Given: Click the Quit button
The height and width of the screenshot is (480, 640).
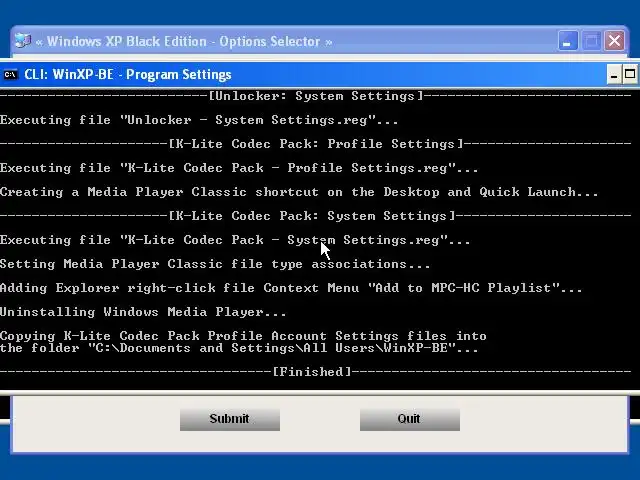Looking at the screenshot, I should (410, 419).
